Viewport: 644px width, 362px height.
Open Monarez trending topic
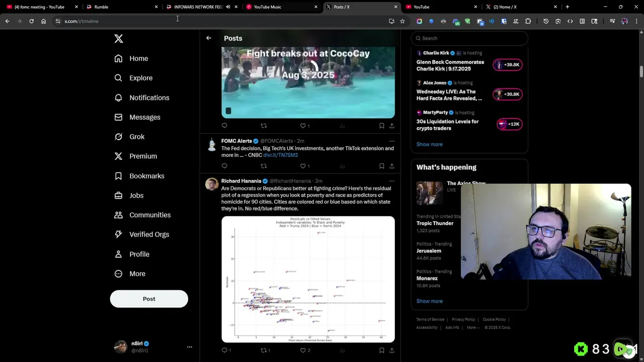click(x=427, y=279)
